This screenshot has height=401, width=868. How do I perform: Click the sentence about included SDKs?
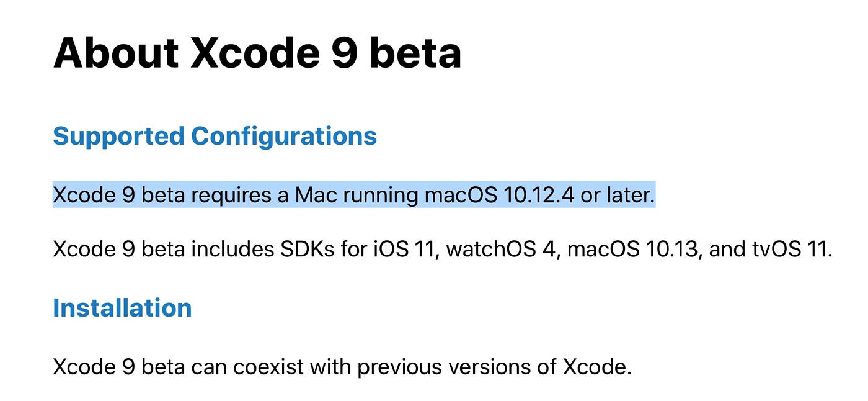pyautogui.click(x=442, y=250)
